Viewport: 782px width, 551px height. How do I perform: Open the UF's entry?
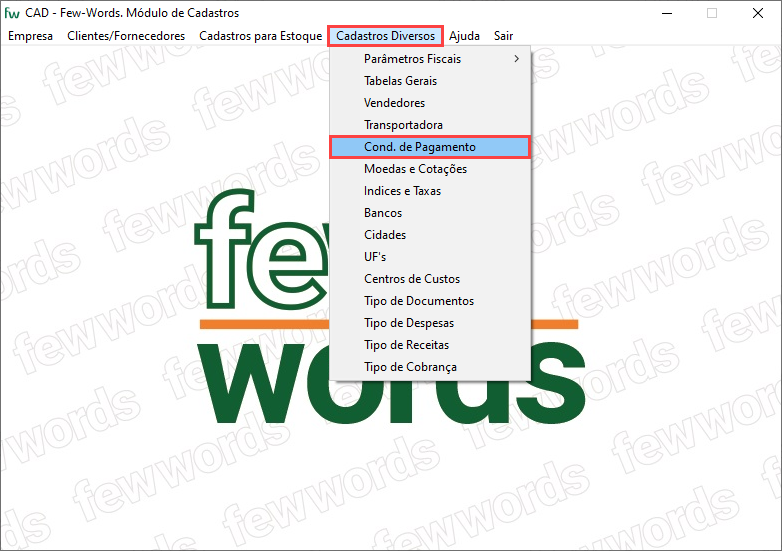430,257
